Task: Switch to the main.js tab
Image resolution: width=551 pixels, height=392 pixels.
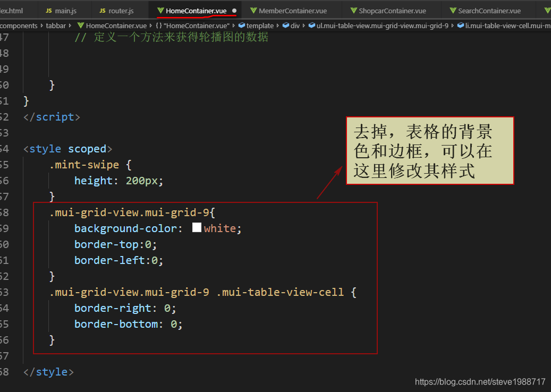Action: pyautogui.click(x=61, y=11)
